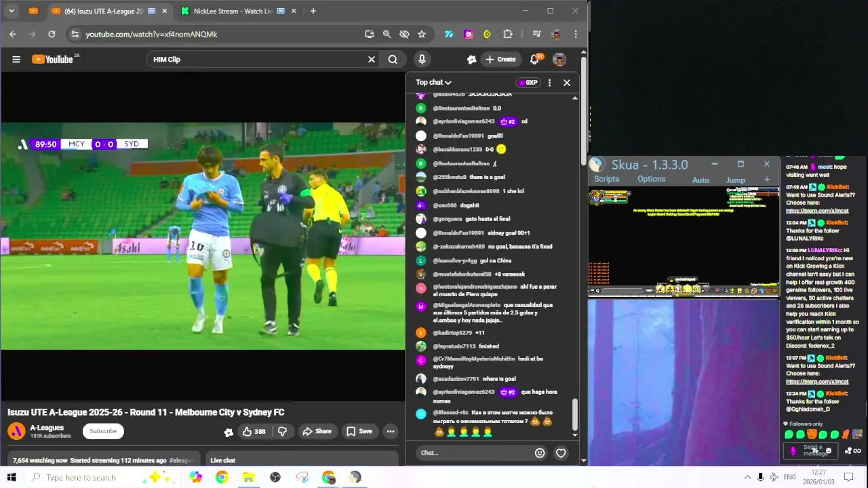Open the Chrome extensions puzzle icon
This screenshot has width=868, height=488.
(x=507, y=34)
